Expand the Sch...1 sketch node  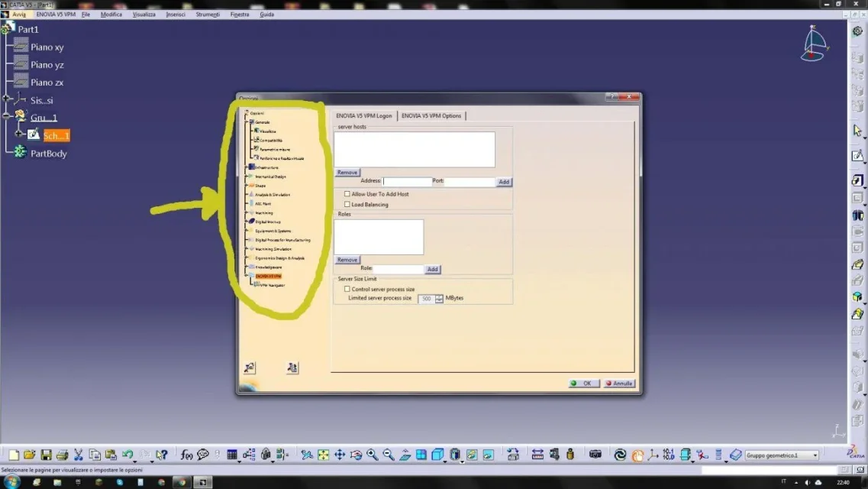coord(19,134)
